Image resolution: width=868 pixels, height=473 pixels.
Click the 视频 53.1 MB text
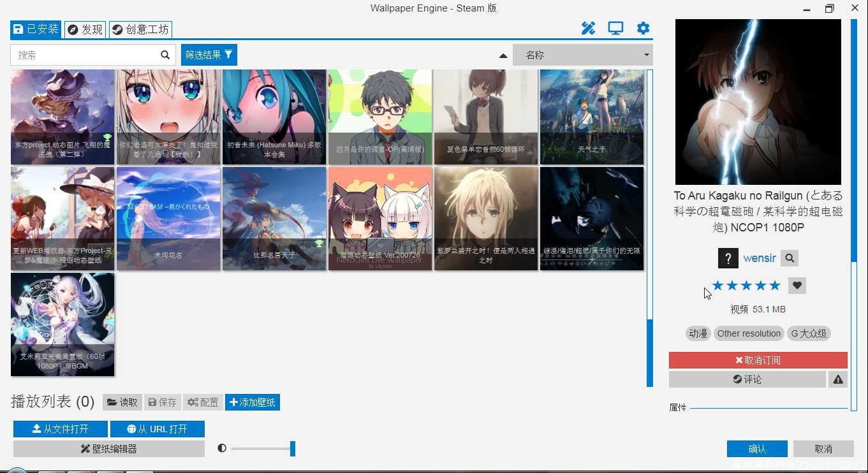point(758,309)
